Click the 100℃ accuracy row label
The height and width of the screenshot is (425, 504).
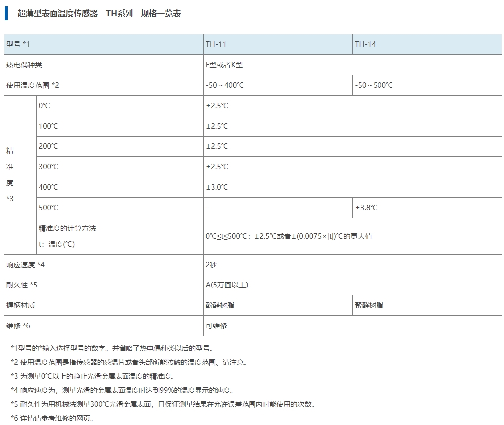click(48, 126)
